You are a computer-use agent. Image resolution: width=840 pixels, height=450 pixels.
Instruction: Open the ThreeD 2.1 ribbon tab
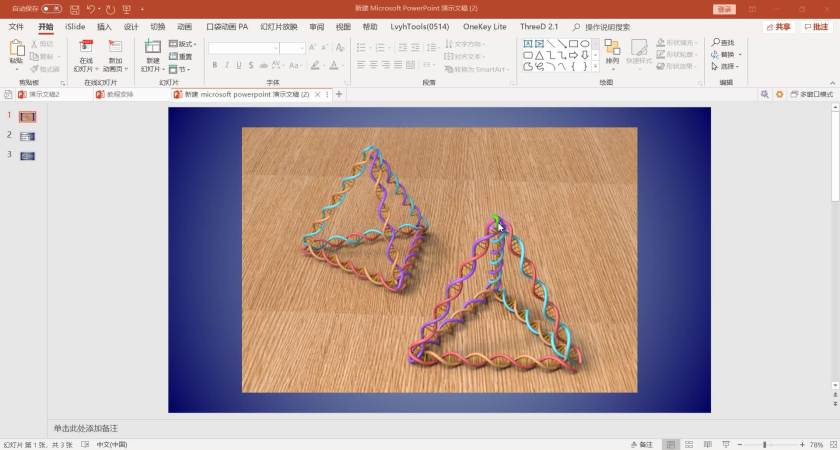[x=539, y=27]
